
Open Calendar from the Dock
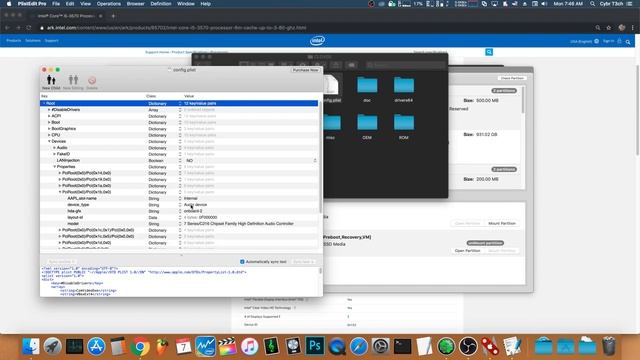[x=183, y=347]
